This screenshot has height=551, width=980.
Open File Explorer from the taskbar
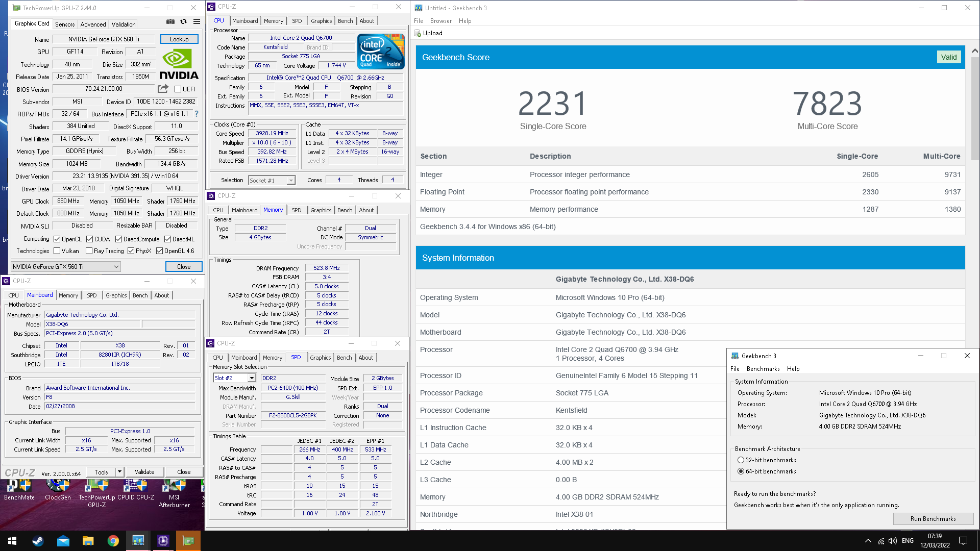pos(88,541)
